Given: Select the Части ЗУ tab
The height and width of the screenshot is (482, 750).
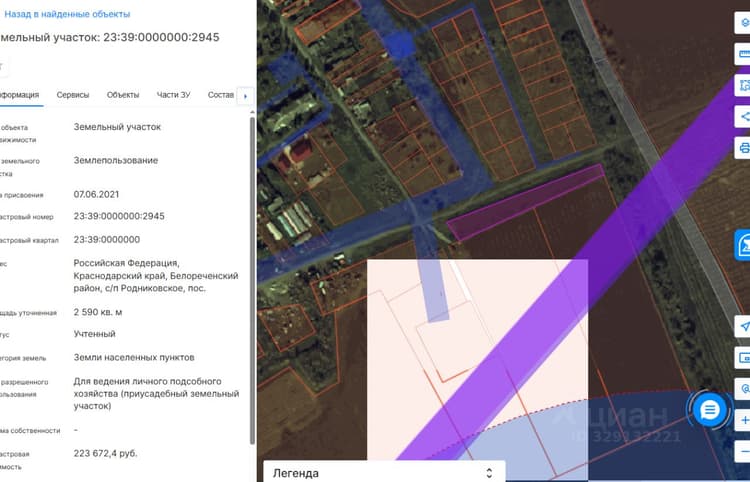Looking at the screenshot, I should (173, 95).
